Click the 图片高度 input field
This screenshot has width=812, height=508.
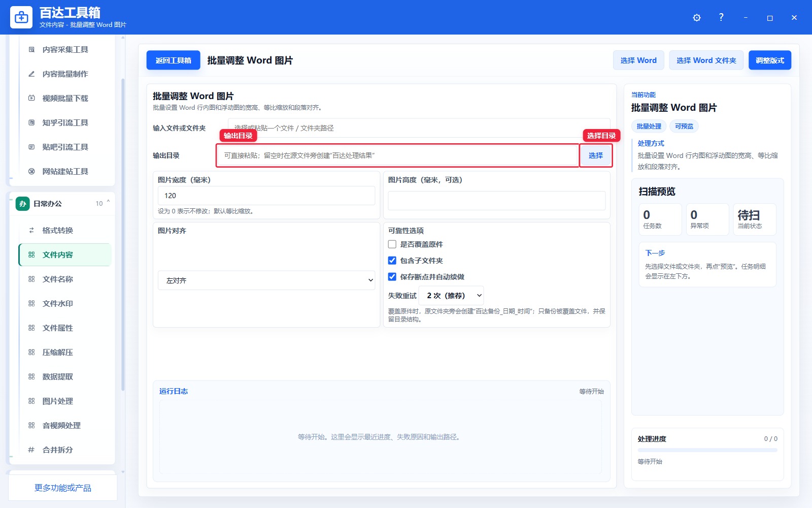496,201
